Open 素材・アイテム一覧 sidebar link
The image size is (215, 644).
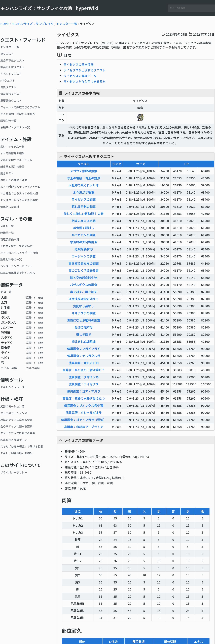pyautogui.click(x=12, y=146)
